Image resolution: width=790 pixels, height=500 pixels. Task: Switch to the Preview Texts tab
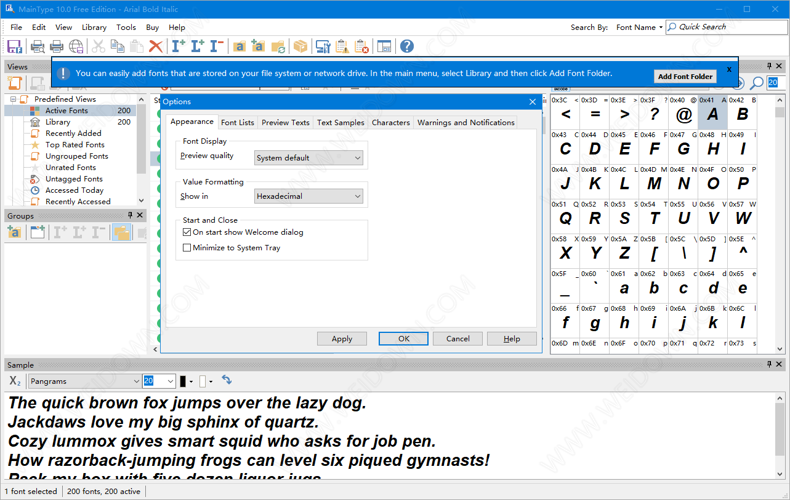(x=285, y=122)
